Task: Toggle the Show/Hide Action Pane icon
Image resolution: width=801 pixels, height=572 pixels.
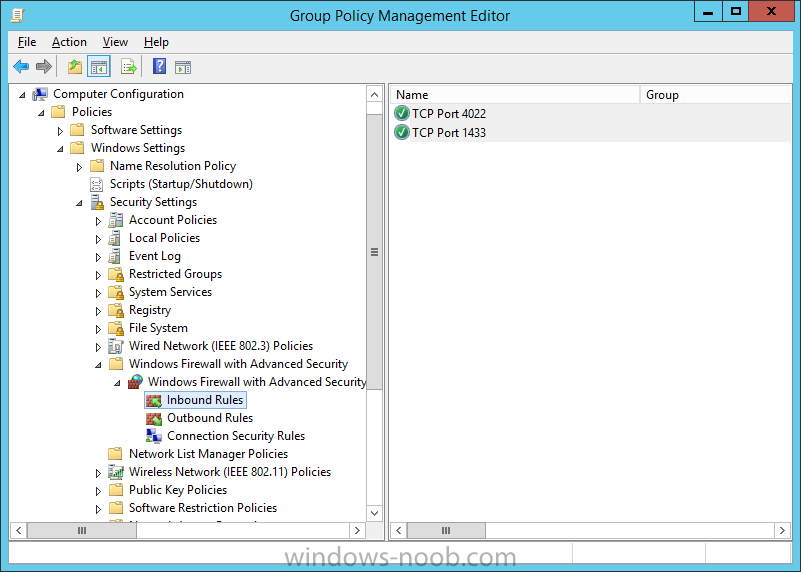Action: tap(183, 67)
